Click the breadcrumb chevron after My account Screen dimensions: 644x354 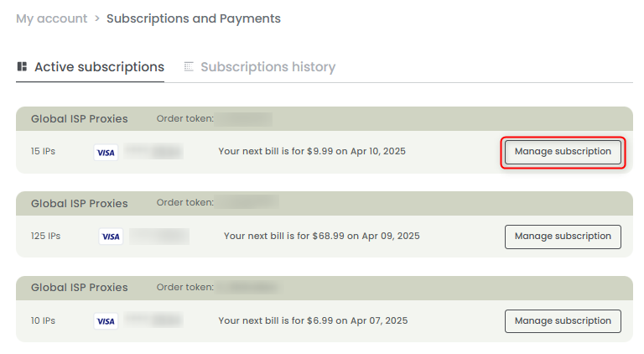pos(97,18)
